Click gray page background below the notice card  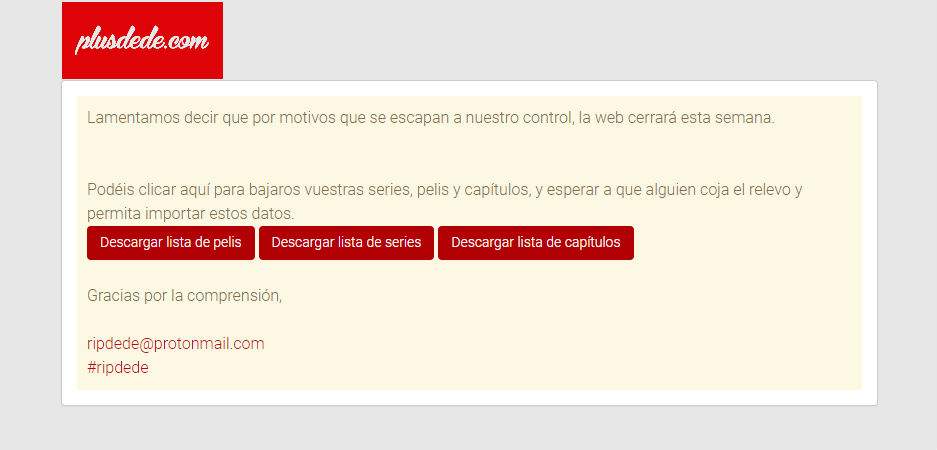tap(468, 428)
